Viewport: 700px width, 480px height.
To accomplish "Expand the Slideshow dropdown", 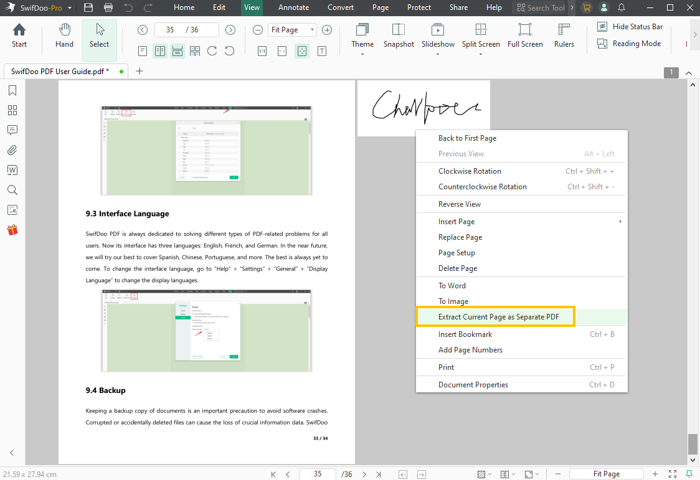I will tap(438, 54).
